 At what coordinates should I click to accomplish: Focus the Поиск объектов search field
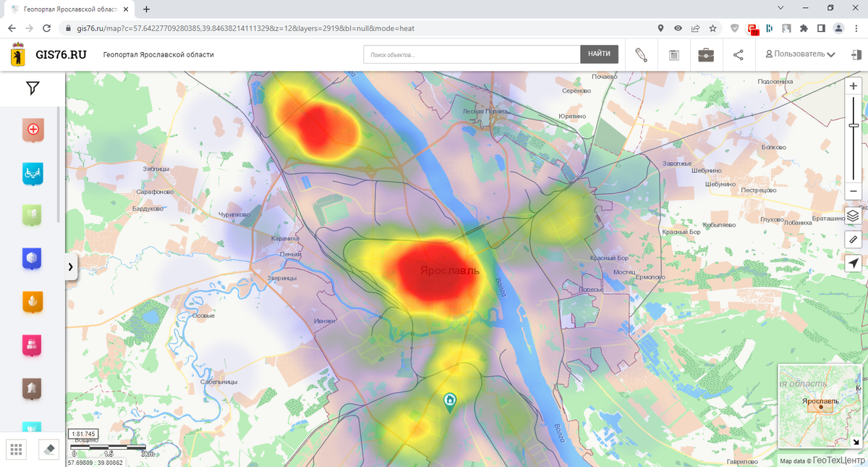472,54
